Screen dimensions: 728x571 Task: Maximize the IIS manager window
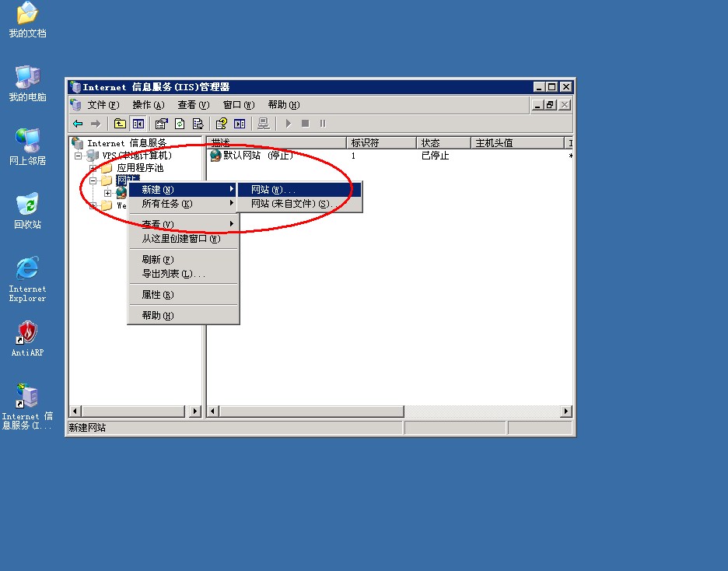click(x=552, y=87)
